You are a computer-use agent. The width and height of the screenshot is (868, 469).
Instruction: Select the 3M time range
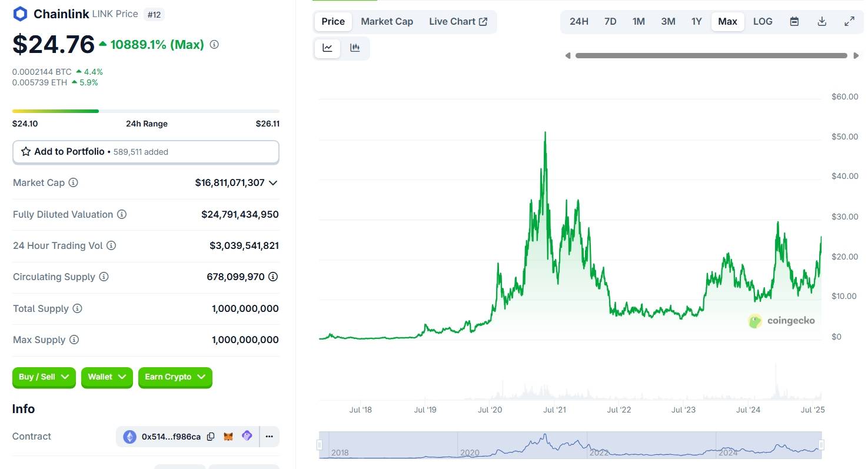point(668,22)
